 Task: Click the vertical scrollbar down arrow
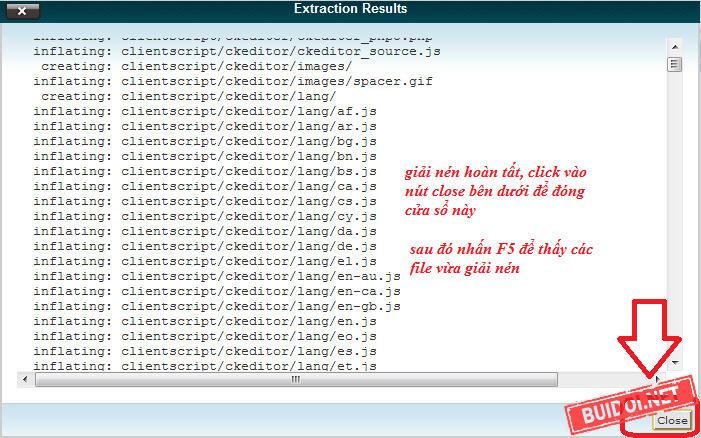click(x=674, y=362)
